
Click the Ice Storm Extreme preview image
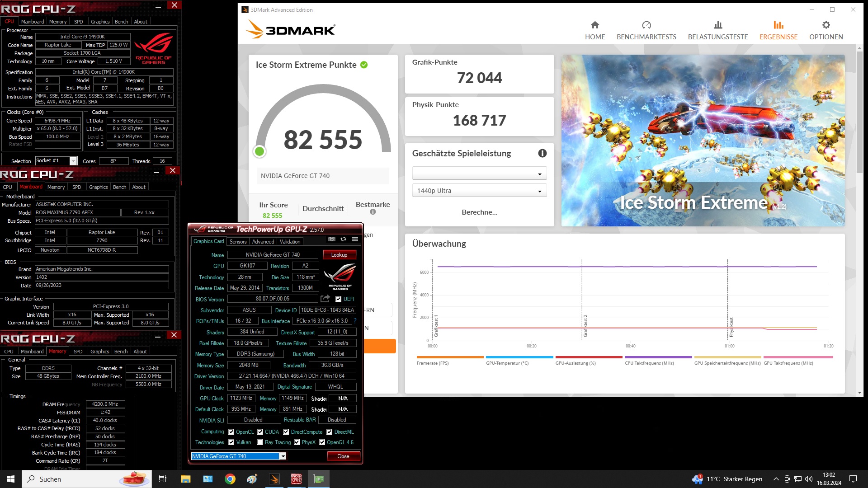click(703, 141)
